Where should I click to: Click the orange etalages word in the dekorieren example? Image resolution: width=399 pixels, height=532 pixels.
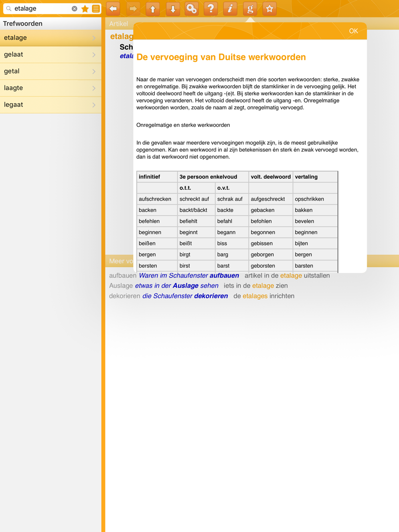tap(255, 296)
